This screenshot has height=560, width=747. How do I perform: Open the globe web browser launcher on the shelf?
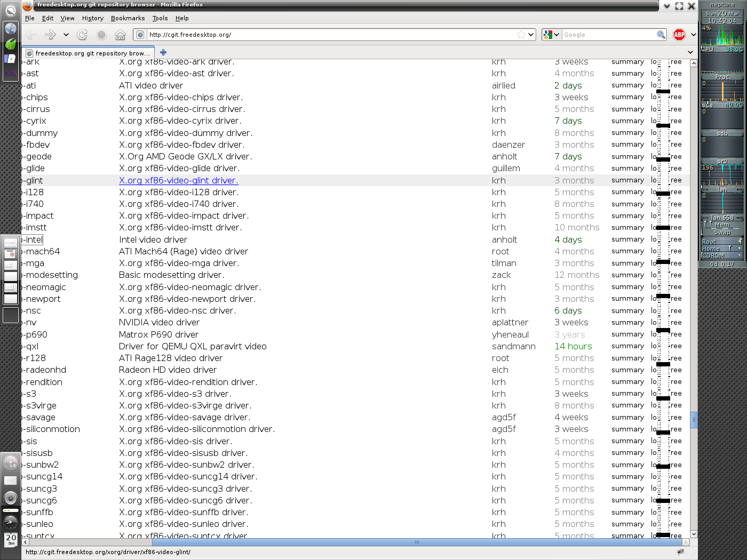pos(11,28)
